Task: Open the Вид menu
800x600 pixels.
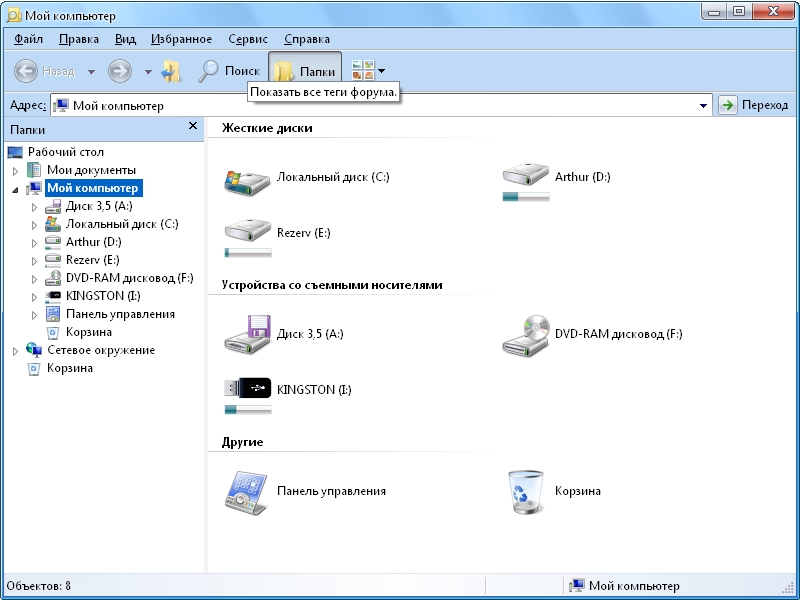Action: coord(125,39)
